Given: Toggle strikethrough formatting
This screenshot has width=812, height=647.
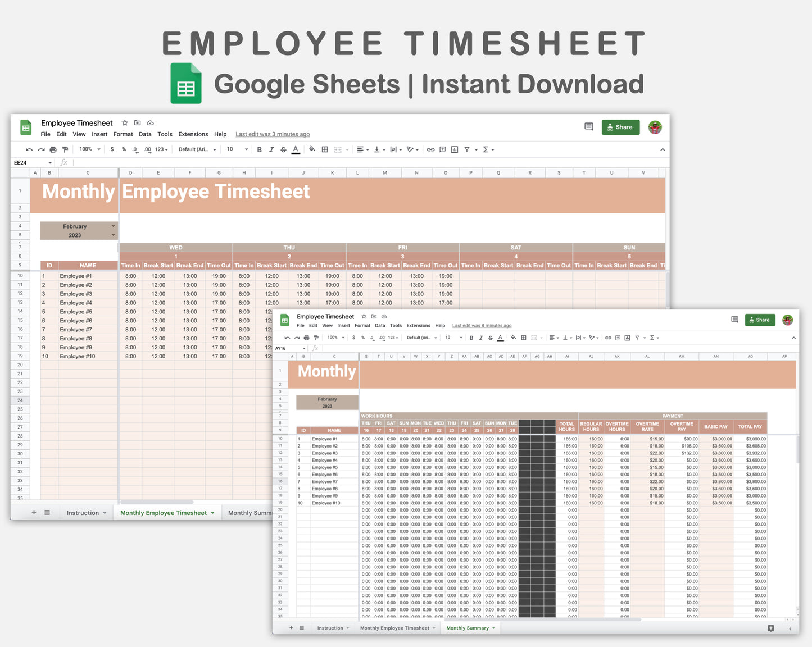Looking at the screenshot, I should [x=283, y=149].
